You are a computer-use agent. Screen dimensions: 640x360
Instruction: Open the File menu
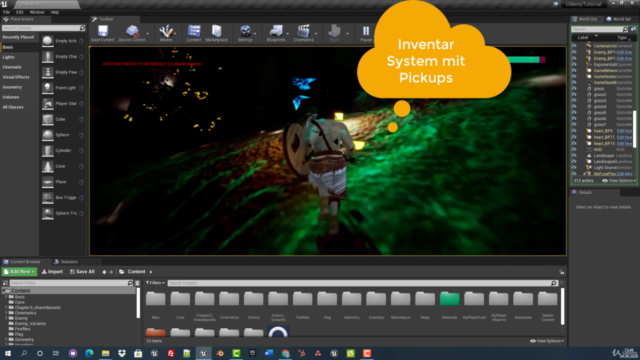coord(7,12)
